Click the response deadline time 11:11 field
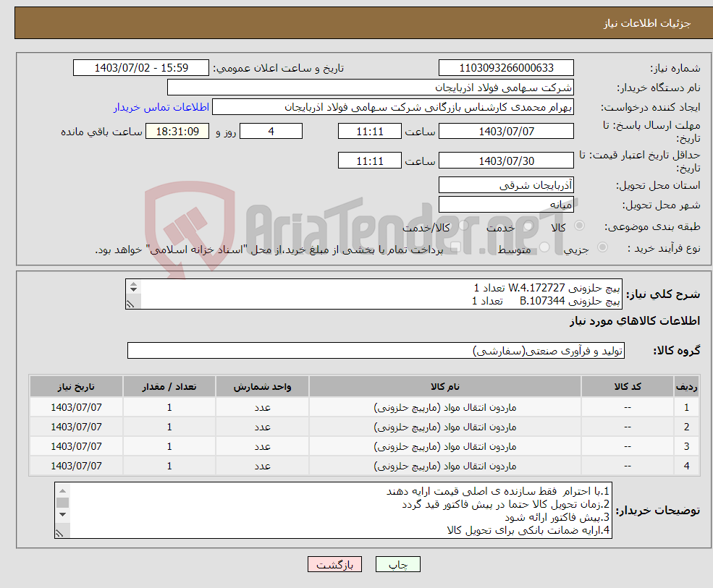 pyautogui.click(x=370, y=132)
